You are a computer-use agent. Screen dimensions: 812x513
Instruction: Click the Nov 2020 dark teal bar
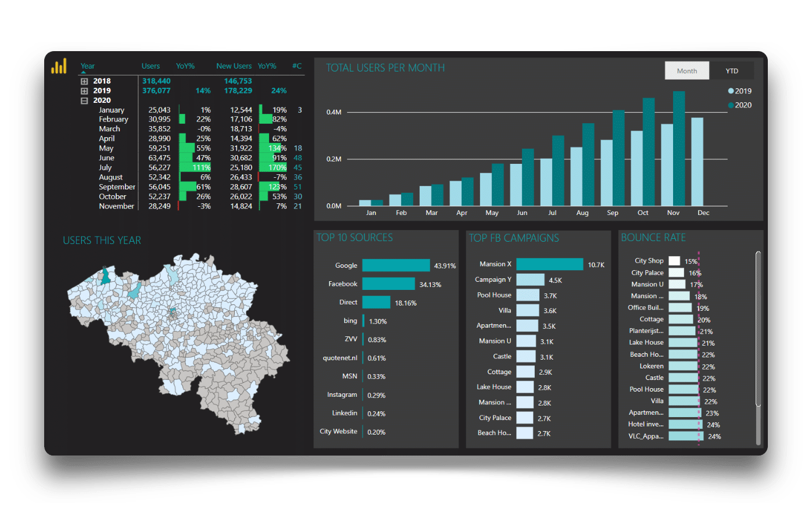[x=679, y=149]
